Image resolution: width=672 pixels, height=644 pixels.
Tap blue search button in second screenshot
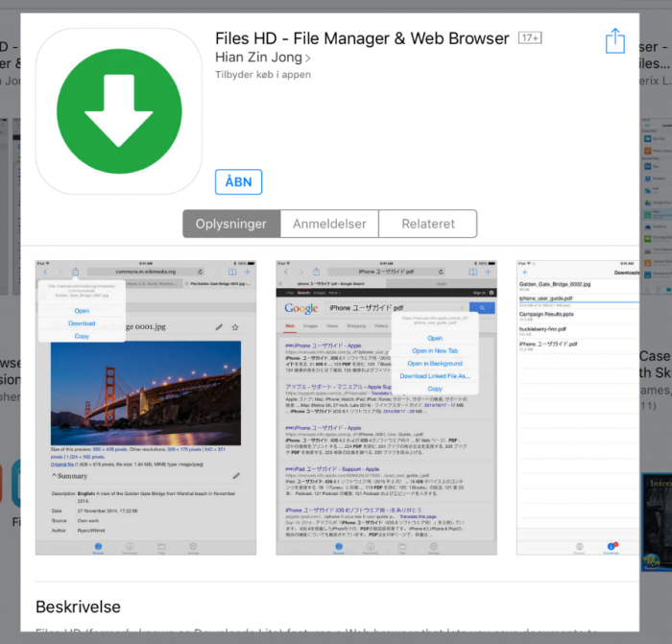(x=482, y=308)
